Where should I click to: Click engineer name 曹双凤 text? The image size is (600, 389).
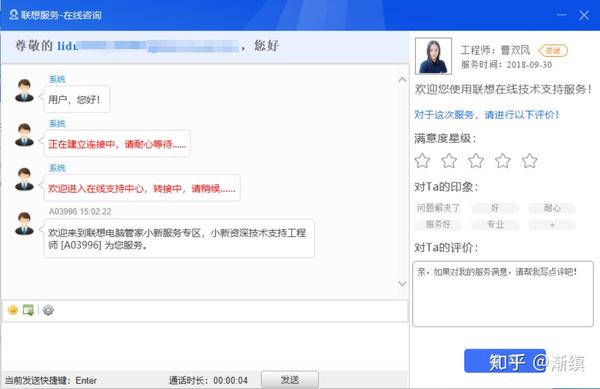[x=515, y=50]
